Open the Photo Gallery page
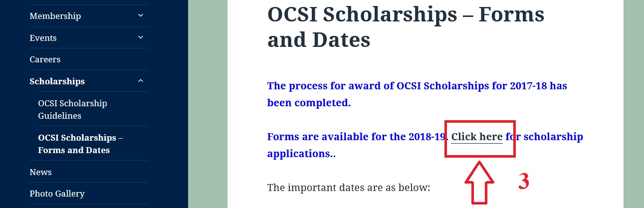Screen dimensions: 644x208 57,194
